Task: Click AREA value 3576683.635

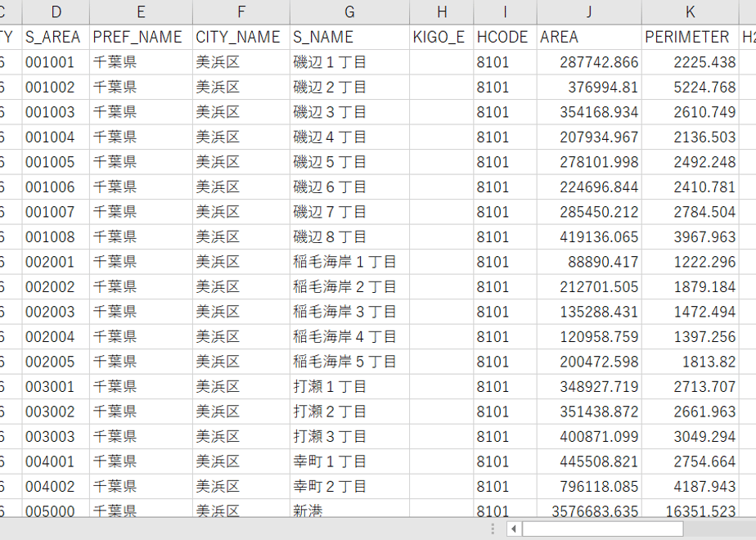Action: (x=589, y=509)
